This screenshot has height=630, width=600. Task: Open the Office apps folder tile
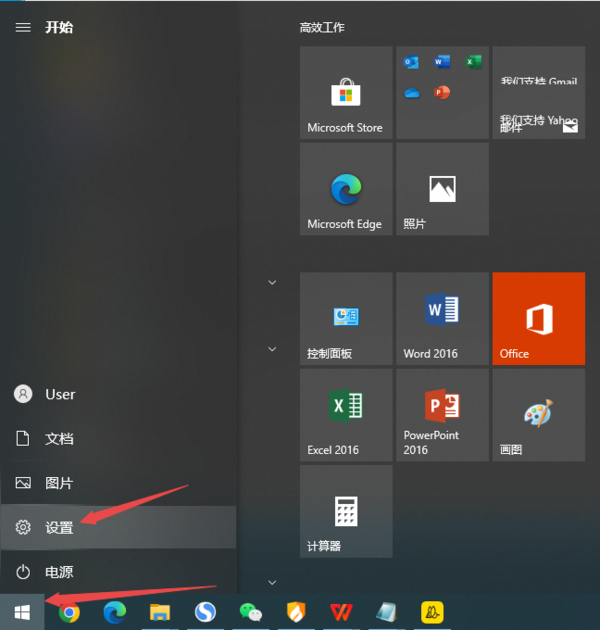coord(442,92)
